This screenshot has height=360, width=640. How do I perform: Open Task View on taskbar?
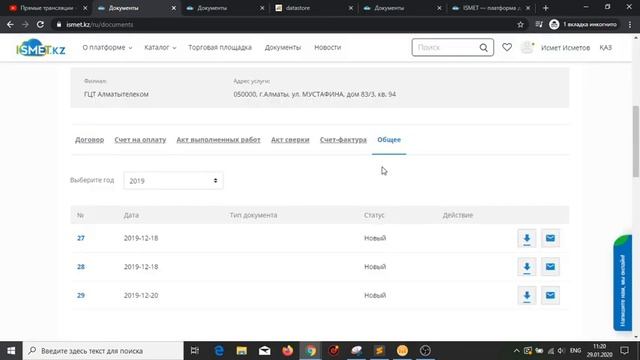[x=195, y=351]
